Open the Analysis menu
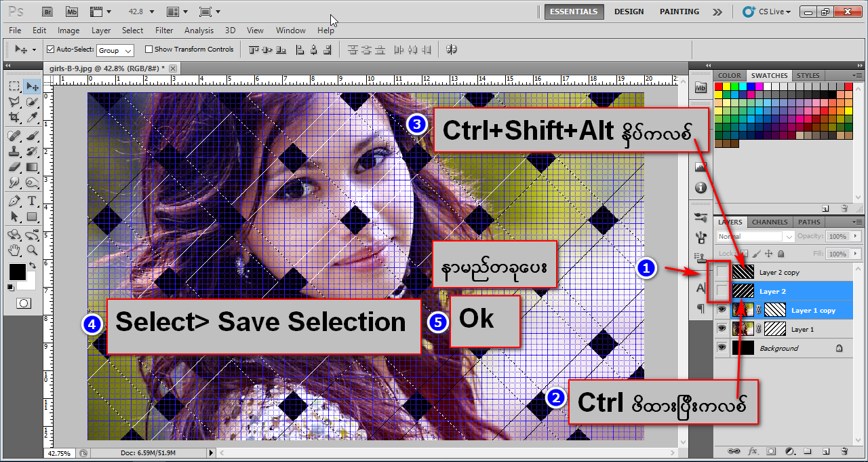Viewport: 868px width, 462px height. click(x=199, y=31)
